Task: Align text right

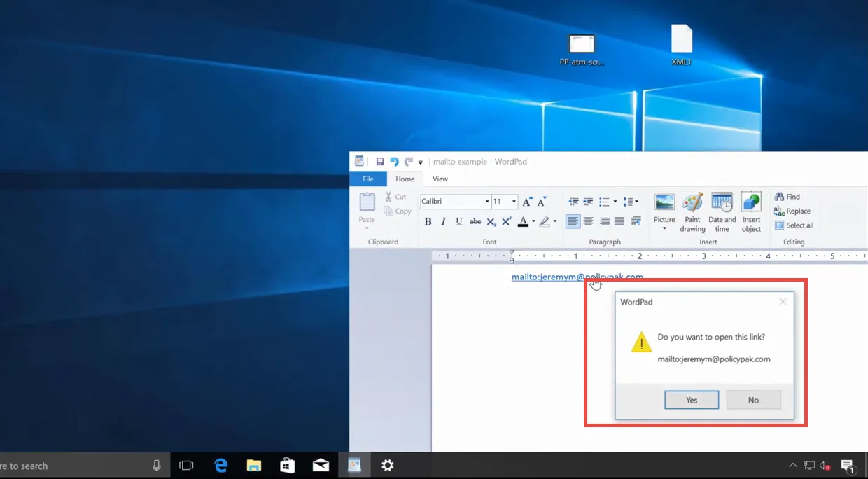Action: point(604,221)
